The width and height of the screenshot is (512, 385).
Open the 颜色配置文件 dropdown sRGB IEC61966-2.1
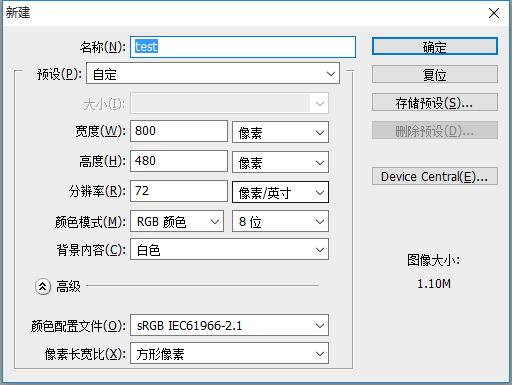point(229,325)
